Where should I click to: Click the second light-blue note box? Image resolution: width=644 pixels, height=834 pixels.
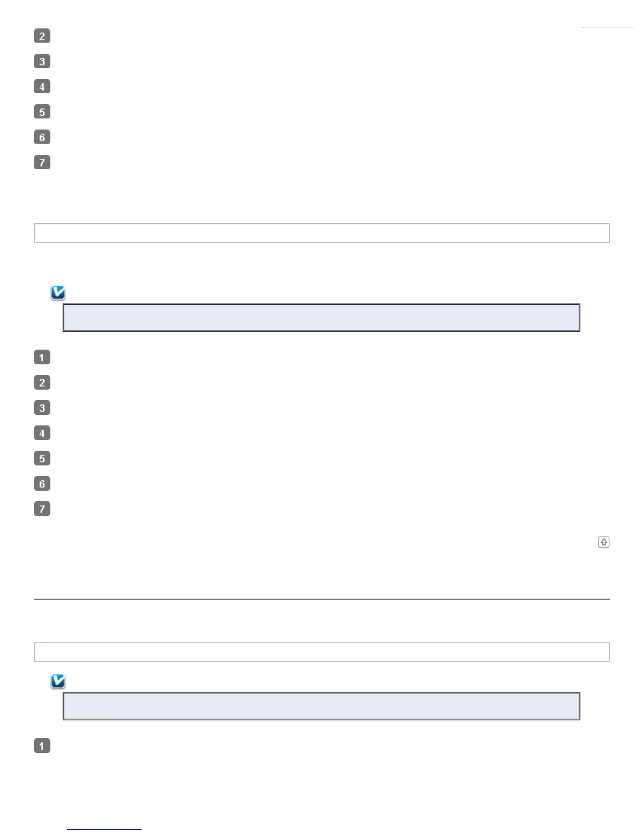321,706
